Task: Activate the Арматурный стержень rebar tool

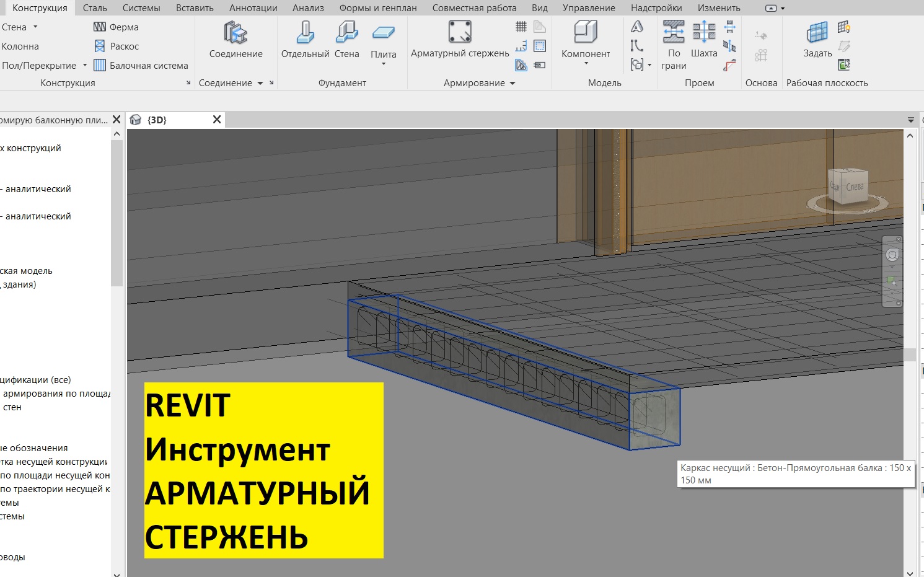Action: (x=460, y=39)
